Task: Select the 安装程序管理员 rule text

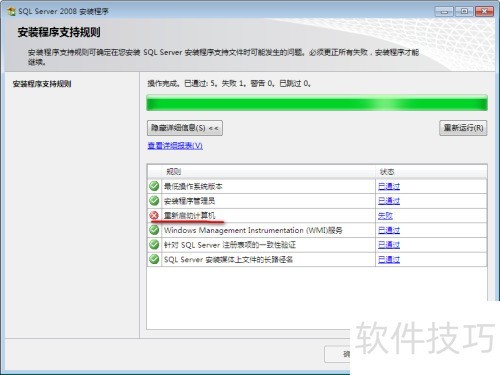Action: 189,201
